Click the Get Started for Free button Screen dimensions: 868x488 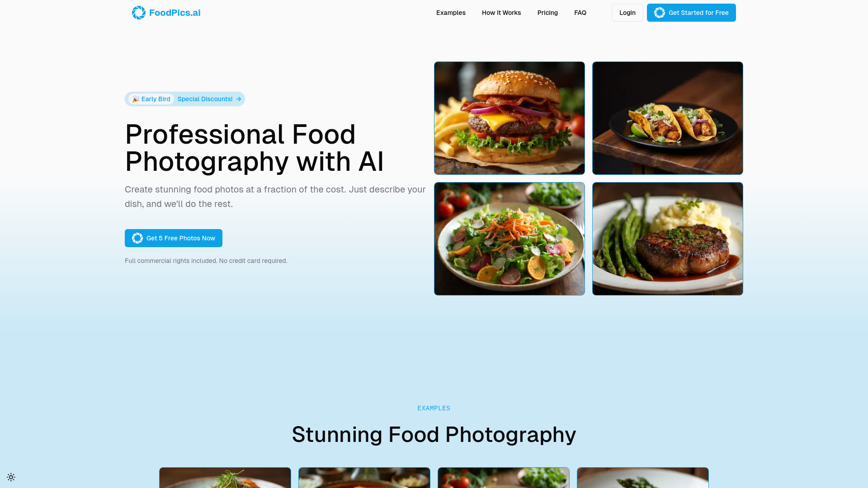691,13
